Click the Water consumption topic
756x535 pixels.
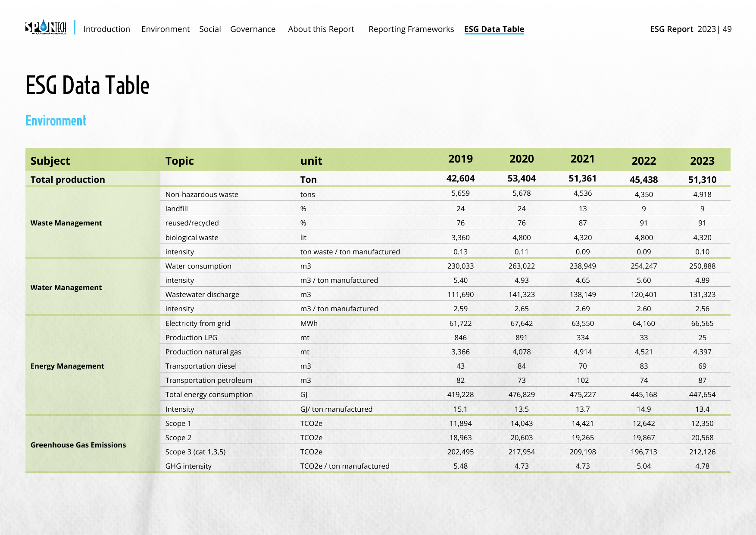(198, 266)
